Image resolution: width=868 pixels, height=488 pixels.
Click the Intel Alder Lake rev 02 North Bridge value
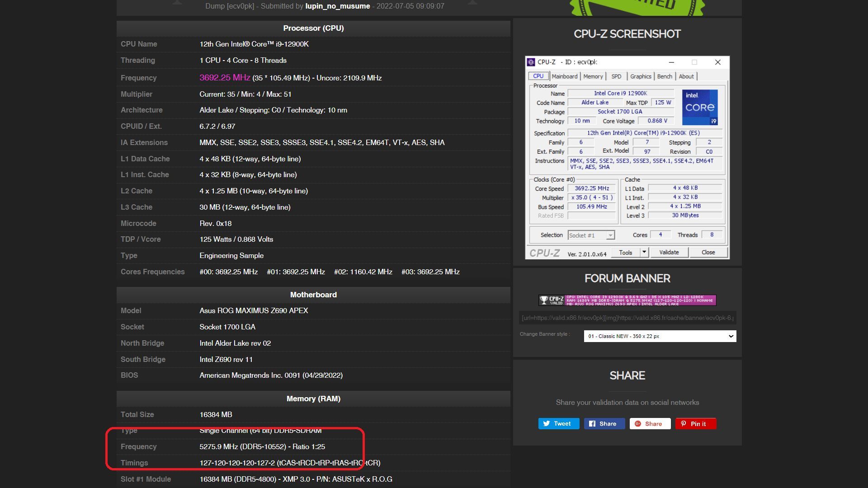tap(235, 343)
